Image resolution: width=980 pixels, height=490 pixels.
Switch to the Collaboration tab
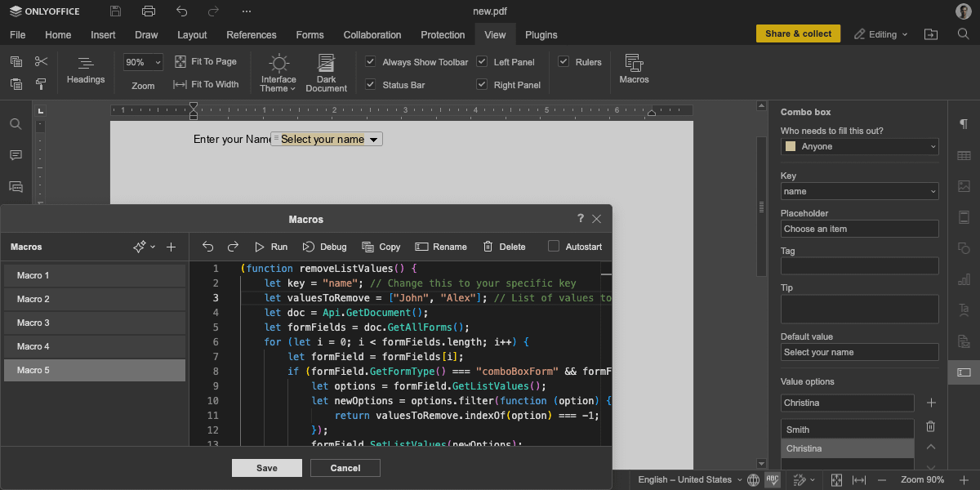click(372, 34)
